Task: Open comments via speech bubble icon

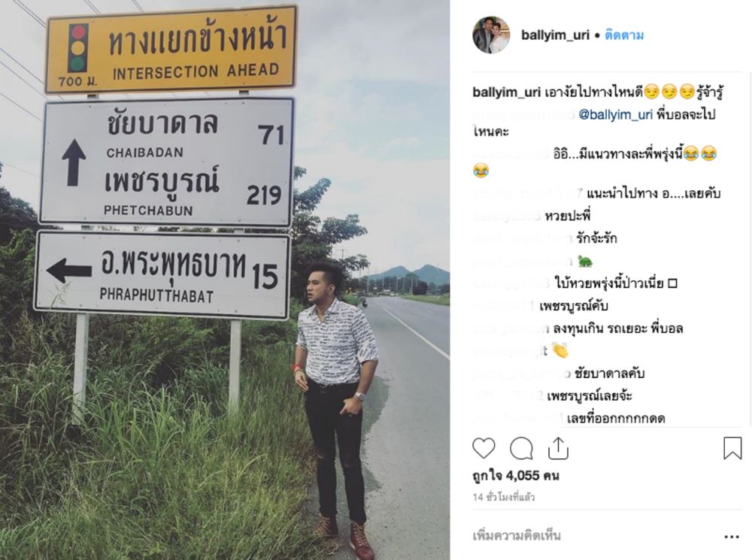Action: point(521,450)
